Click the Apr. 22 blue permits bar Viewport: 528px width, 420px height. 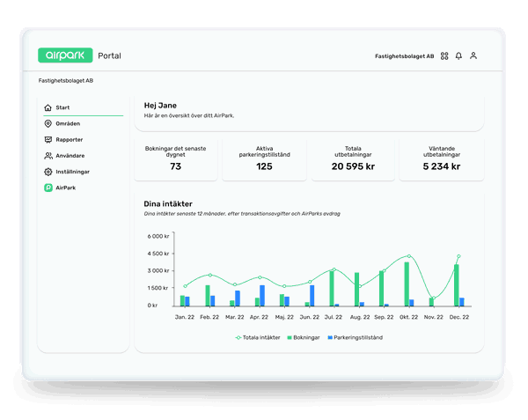[x=262, y=296]
